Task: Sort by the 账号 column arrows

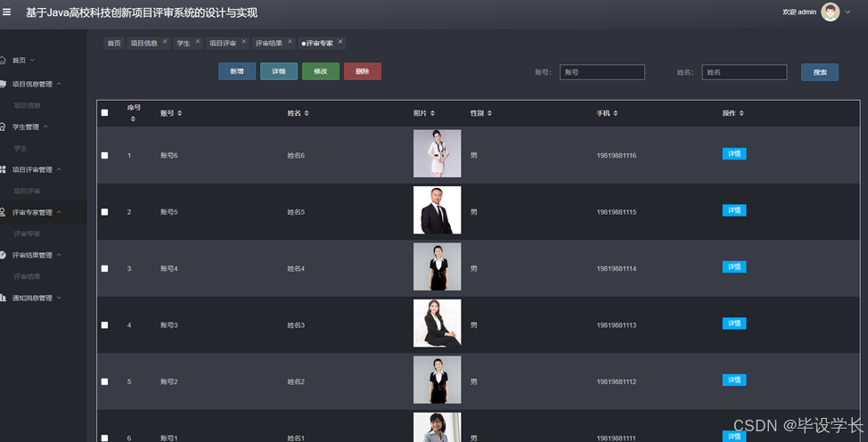Action: click(x=179, y=113)
